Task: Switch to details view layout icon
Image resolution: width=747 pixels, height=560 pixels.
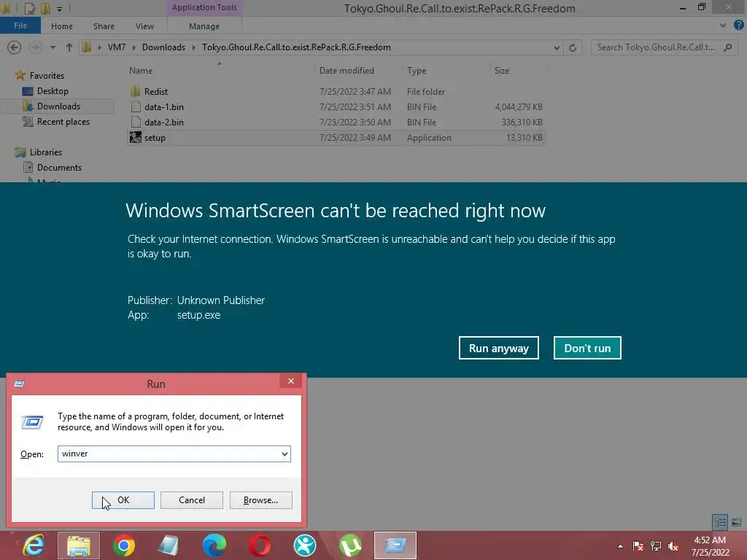Action: (720, 522)
